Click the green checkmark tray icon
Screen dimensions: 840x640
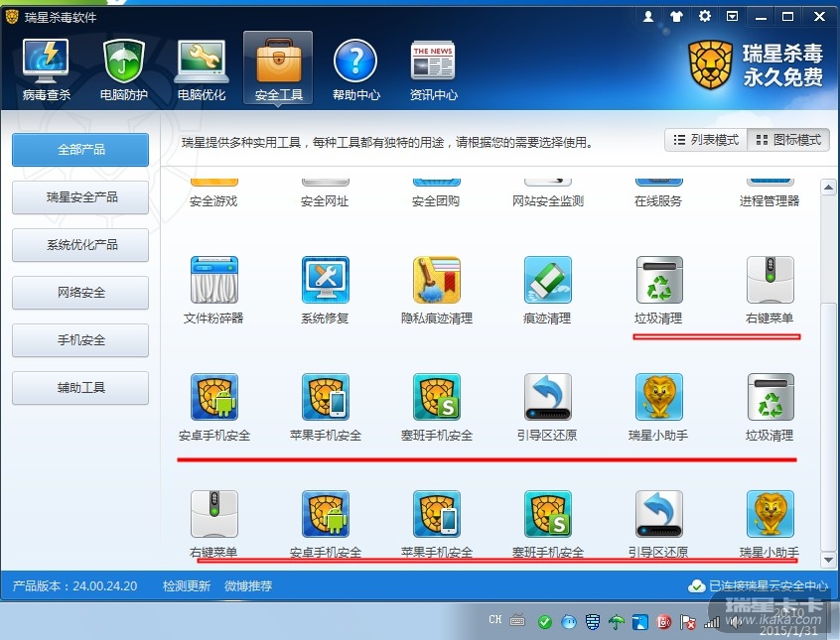pyautogui.click(x=545, y=622)
